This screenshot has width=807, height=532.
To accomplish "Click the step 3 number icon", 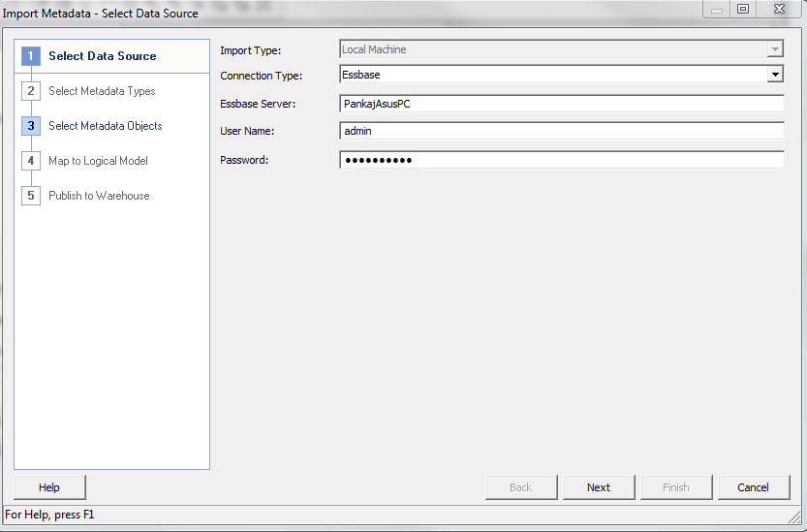I will click(31, 126).
